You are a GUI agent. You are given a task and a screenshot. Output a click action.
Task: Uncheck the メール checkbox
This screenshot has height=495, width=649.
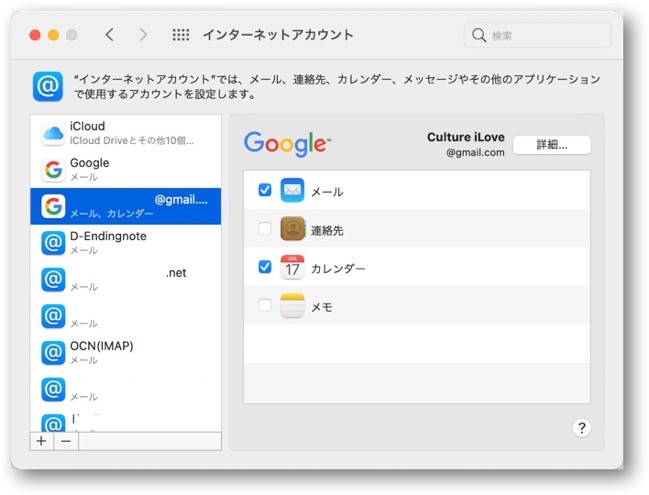265,190
